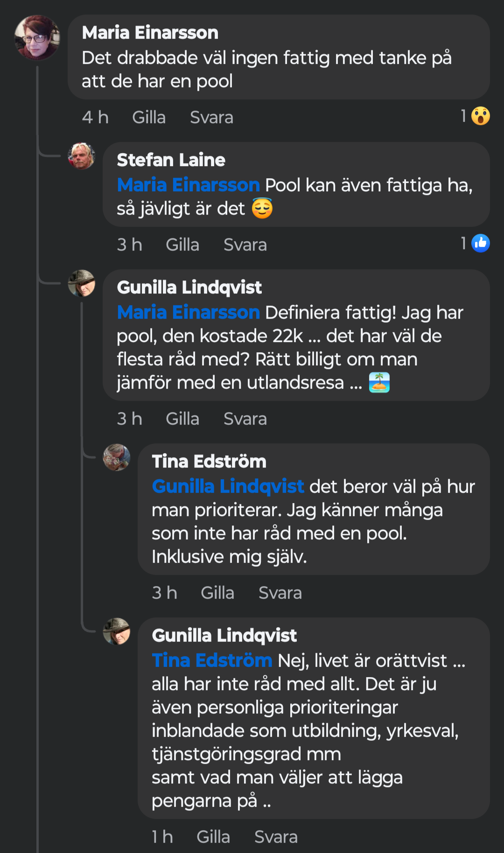The height and width of the screenshot is (853, 504).
Task: Reply to Tina Edström's comment
Action: pyautogui.click(x=280, y=593)
